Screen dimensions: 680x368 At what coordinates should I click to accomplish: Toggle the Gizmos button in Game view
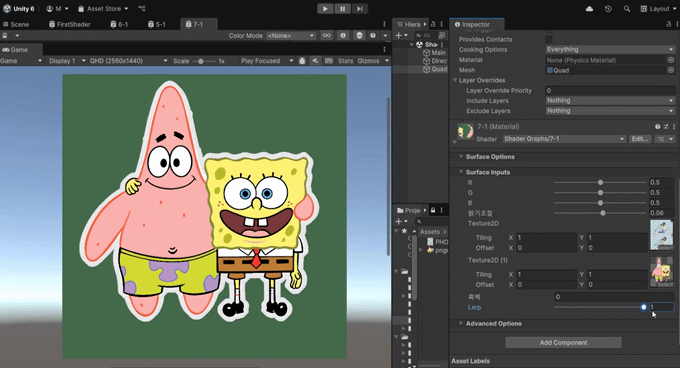[368, 61]
